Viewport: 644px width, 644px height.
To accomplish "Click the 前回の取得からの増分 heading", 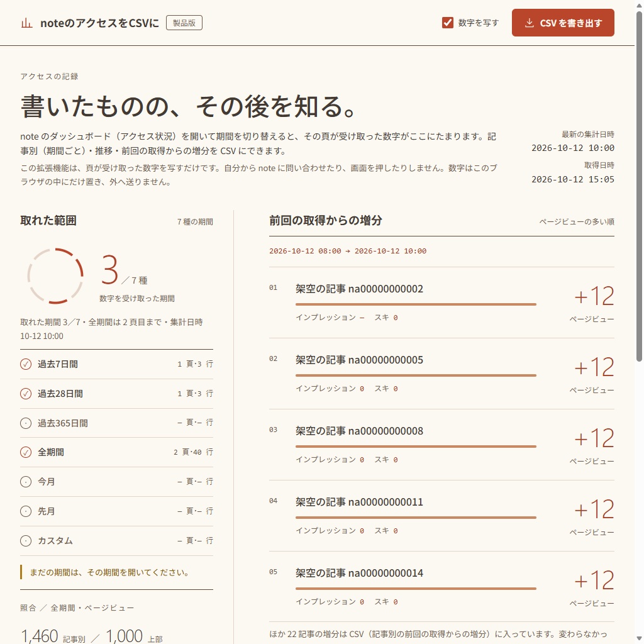I will click(x=326, y=221).
